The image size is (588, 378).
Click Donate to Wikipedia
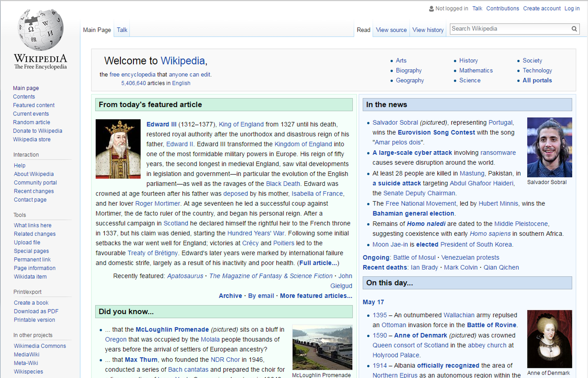coord(38,131)
